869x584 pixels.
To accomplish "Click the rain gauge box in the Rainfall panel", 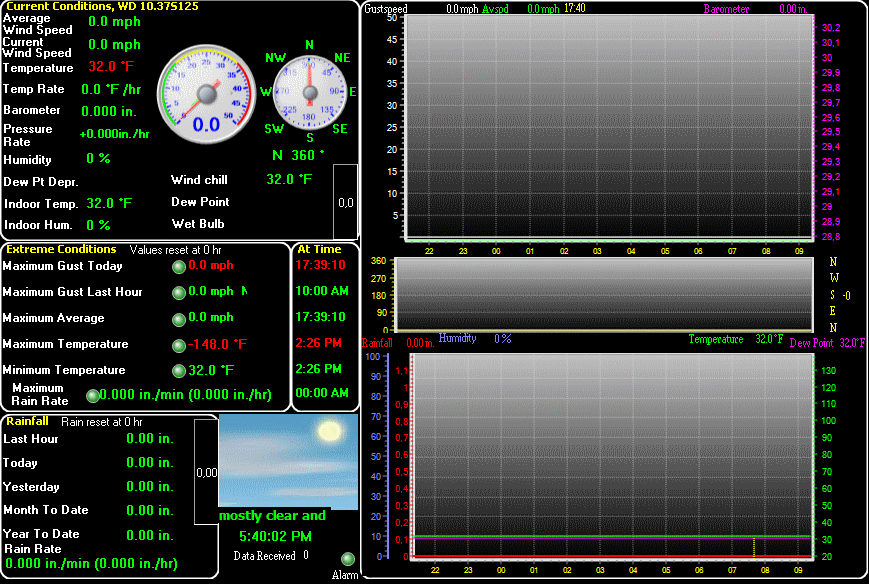I will [x=206, y=472].
